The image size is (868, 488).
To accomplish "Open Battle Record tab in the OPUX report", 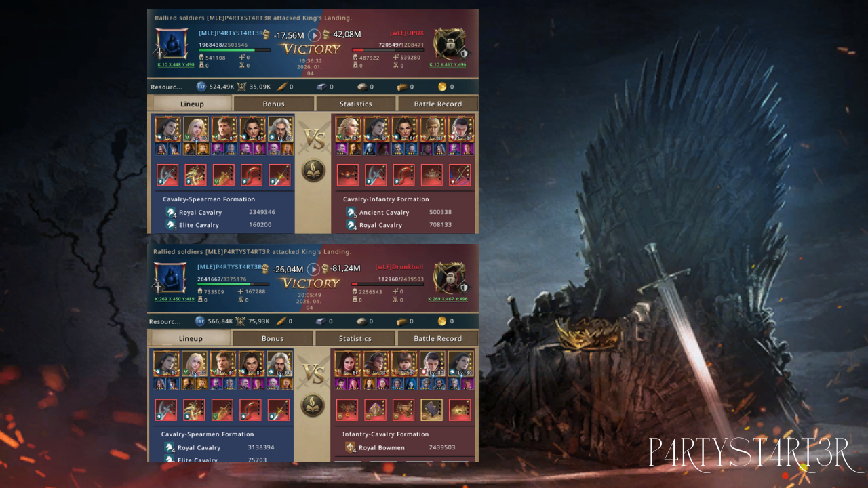I will 437,104.
